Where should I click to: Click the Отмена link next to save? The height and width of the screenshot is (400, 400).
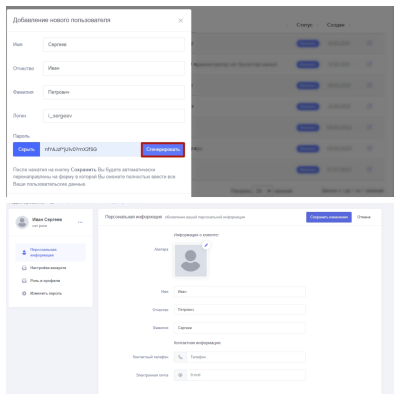coord(364,217)
